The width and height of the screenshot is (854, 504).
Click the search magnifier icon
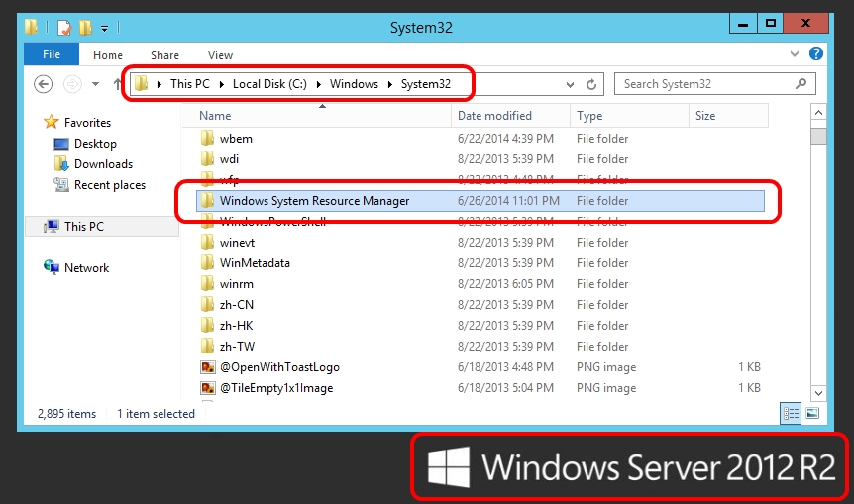pos(801,84)
